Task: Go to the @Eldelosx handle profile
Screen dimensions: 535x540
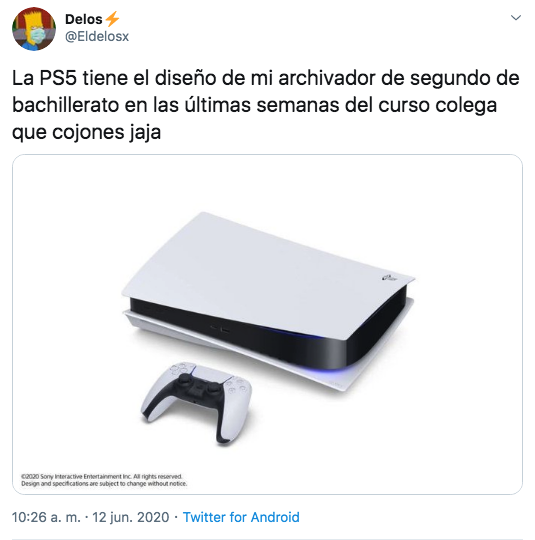Action: click(x=97, y=37)
